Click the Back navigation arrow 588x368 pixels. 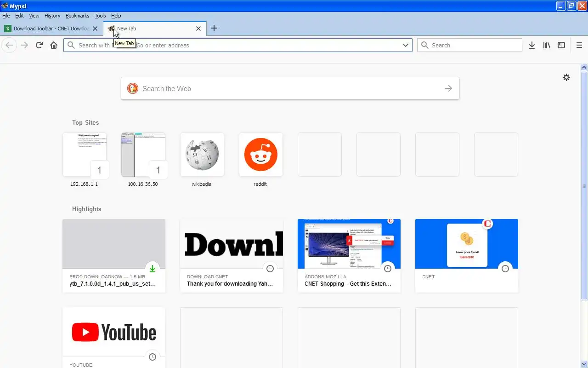pos(9,45)
